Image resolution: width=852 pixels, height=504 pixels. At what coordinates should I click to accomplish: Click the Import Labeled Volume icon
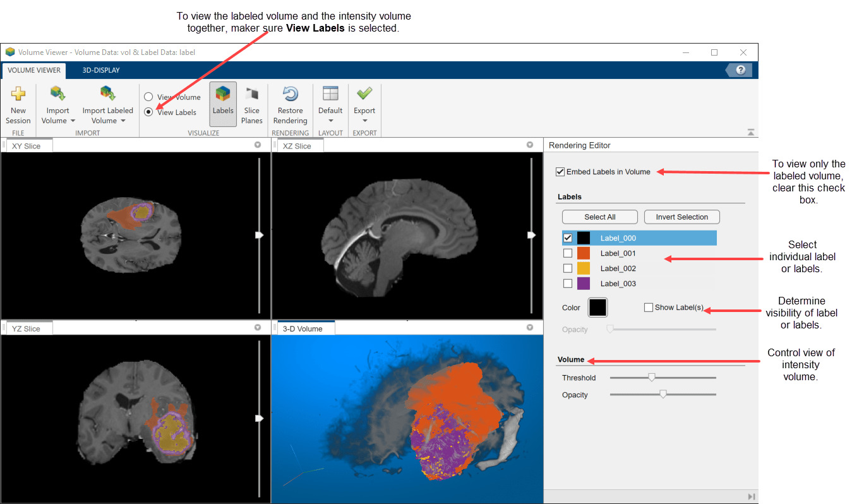point(107,94)
